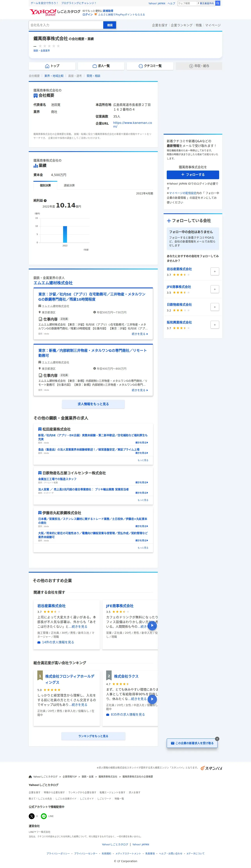Open 岩谷産業株式会社 in sidebar recommendations
Image resolution: width=251 pixels, height=868 pixels.
tap(179, 269)
